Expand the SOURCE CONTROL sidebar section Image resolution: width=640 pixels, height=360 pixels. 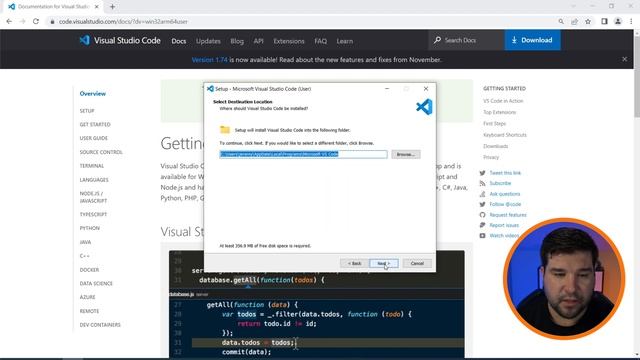pyautogui.click(x=101, y=152)
